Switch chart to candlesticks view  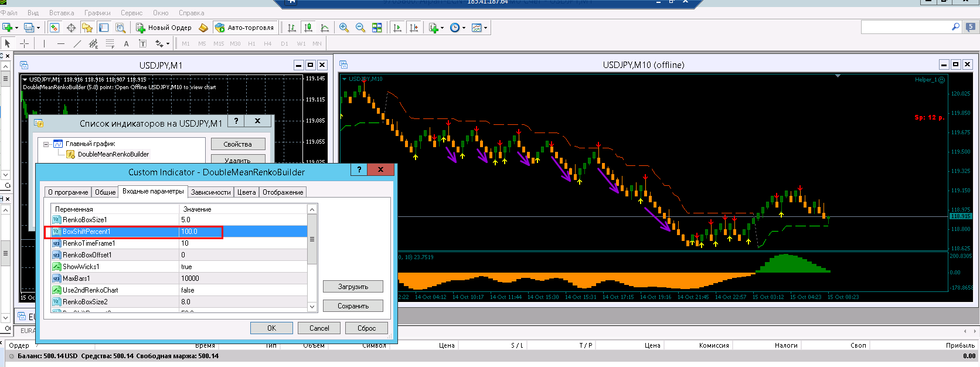[308, 28]
